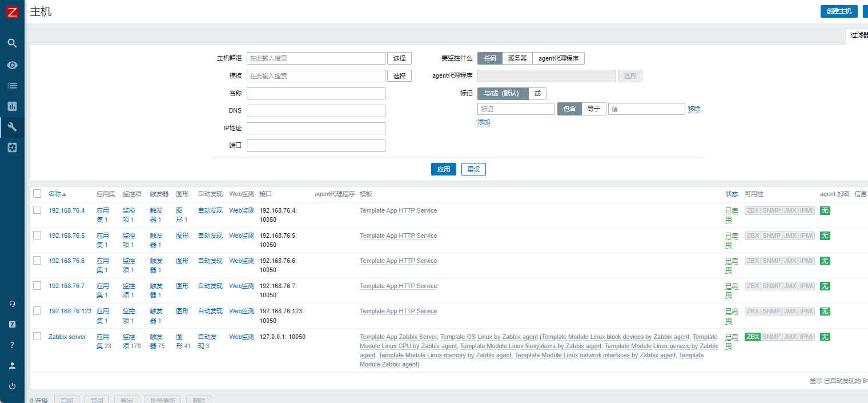The height and width of the screenshot is (403, 868).
Task: Focus the 标记 tag name field
Action: (x=516, y=109)
